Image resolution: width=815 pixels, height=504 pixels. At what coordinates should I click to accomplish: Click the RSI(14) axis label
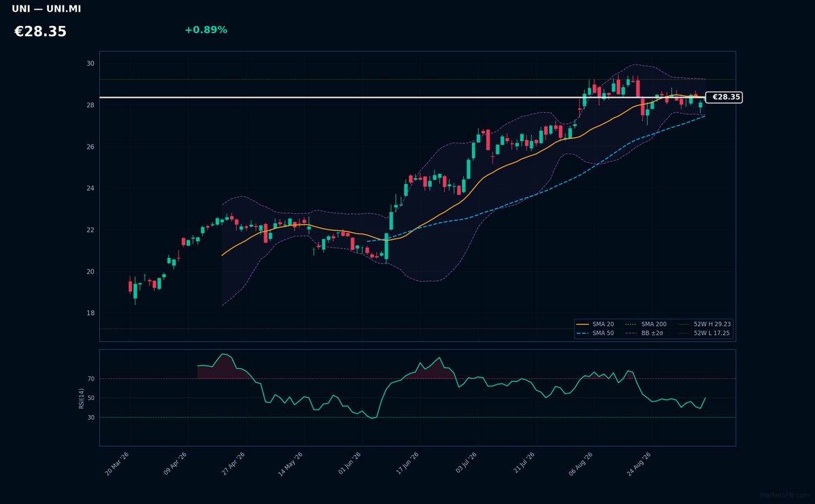click(x=81, y=398)
